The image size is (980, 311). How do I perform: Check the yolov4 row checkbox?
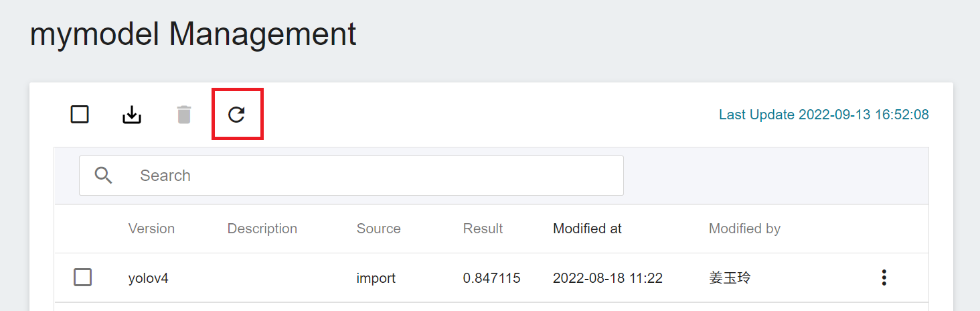(82, 277)
